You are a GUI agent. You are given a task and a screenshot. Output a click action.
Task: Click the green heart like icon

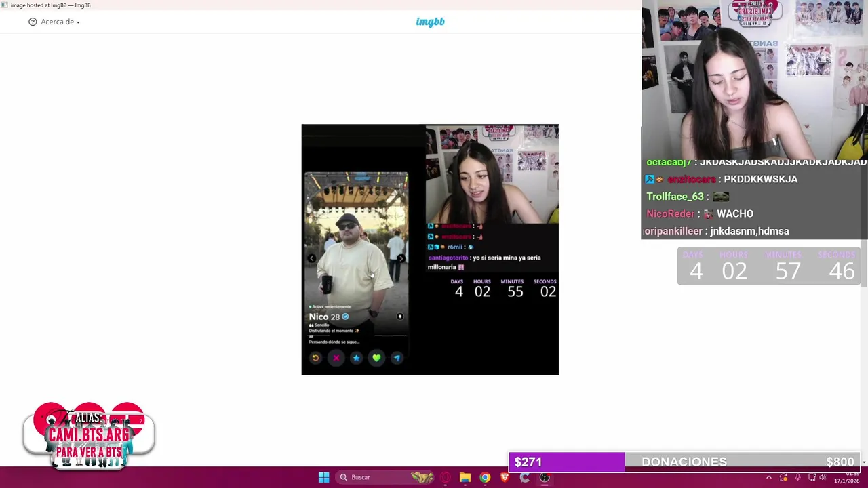(x=376, y=358)
